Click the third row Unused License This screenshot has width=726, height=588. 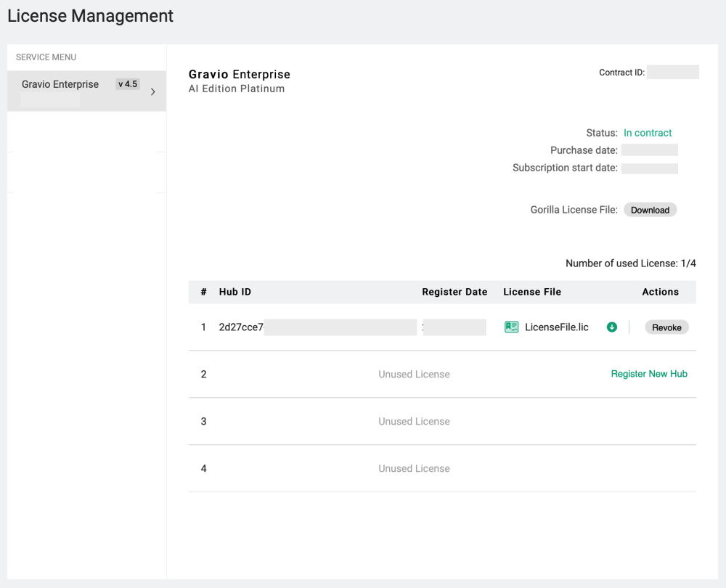point(414,422)
